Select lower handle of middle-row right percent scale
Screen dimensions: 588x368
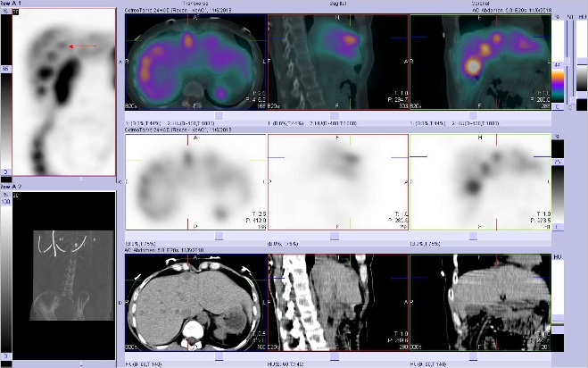tap(558, 227)
